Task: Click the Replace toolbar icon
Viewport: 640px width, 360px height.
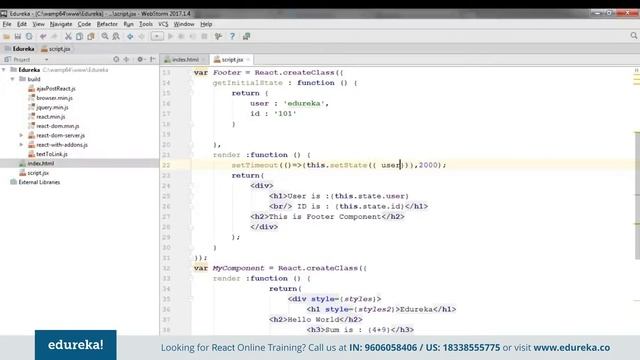Action: point(116,37)
